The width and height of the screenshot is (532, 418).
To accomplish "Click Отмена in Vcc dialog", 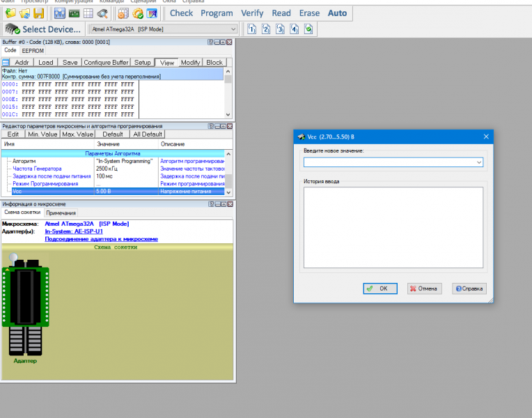I will tap(425, 288).
